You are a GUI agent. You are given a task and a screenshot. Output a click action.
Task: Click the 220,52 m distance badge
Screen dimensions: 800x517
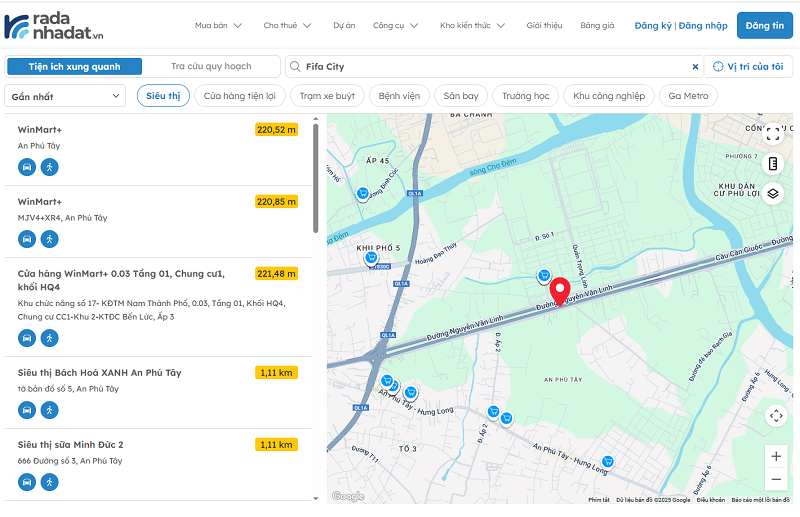pyautogui.click(x=276, y=130)
